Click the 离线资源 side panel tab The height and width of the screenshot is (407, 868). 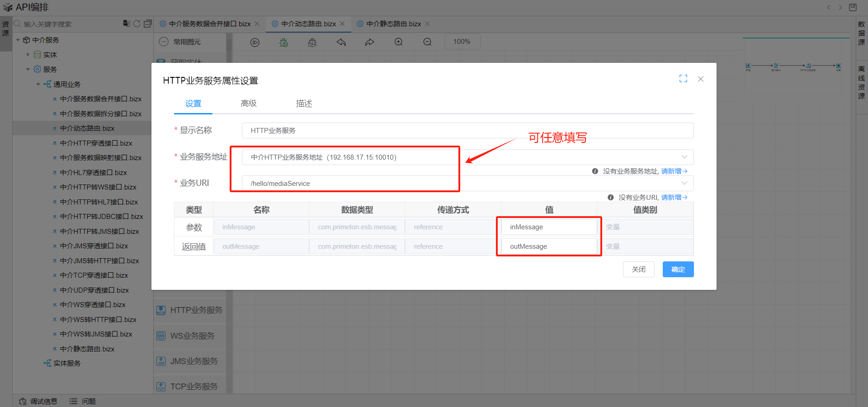point(862,82)
